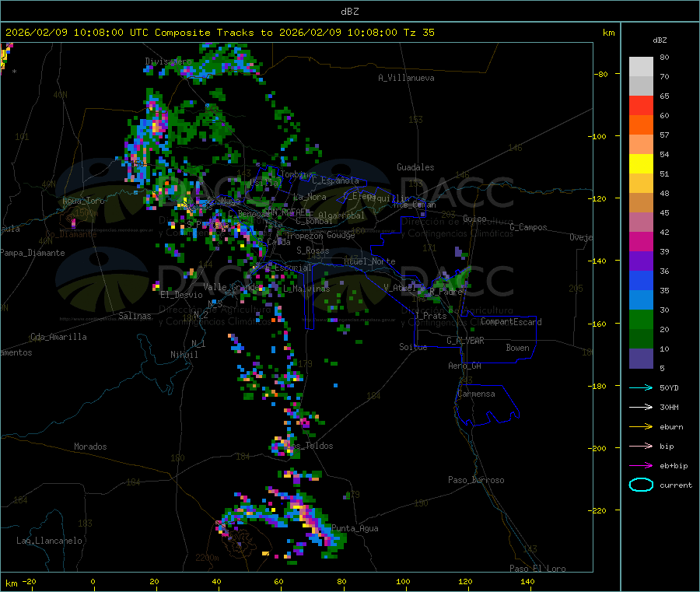Viewport: 700px width, 592px height.
Task: Click the 'S_Rosas' map label
Action: click(x=313, y=250)
